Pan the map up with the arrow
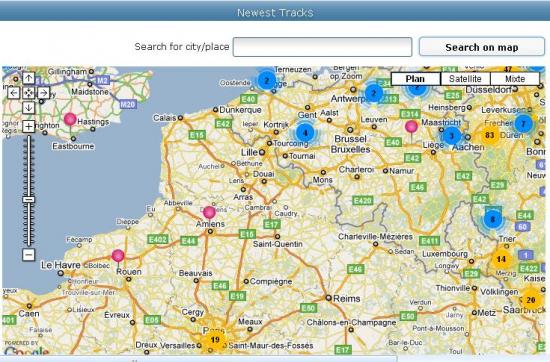The image size is (550, 362). pos(28,78)
